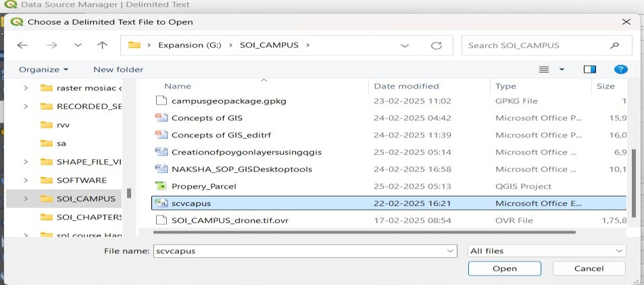Sort files by Date modified column
Viewport: 644px width, 285px height.
coord(406,86)
